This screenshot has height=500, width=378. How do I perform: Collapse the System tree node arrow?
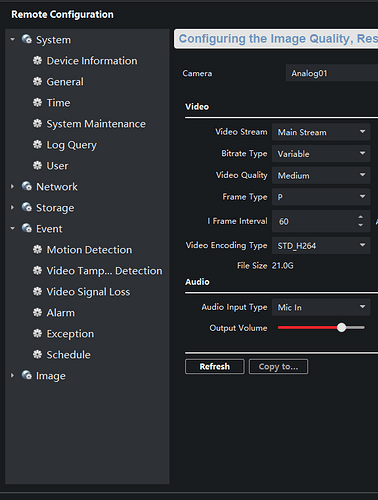pos(12,39)
